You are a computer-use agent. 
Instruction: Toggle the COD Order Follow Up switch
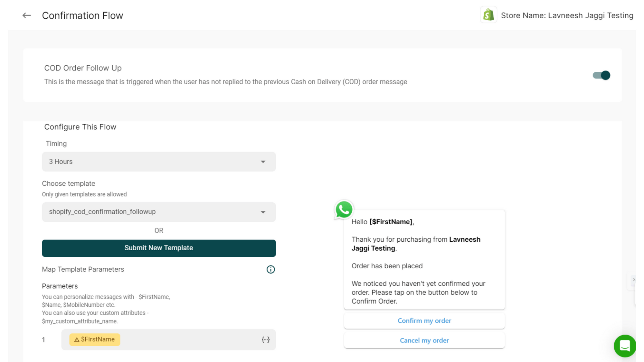pos(601,75)
